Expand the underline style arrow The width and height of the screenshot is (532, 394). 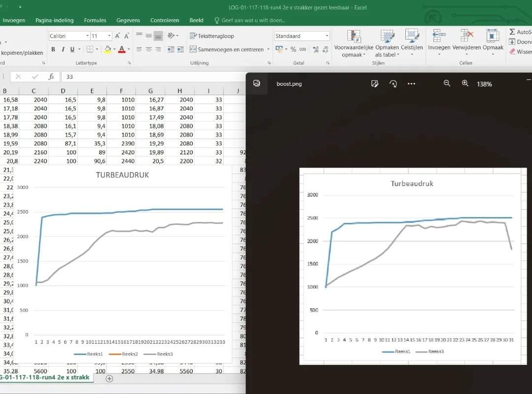(x=79, y=49)
